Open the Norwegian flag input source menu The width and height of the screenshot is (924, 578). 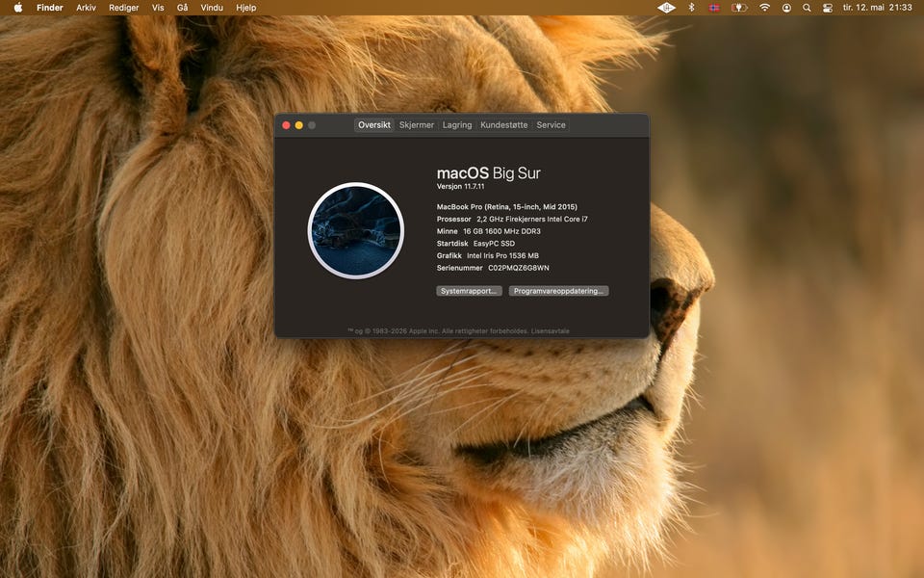tap(714, 8)
